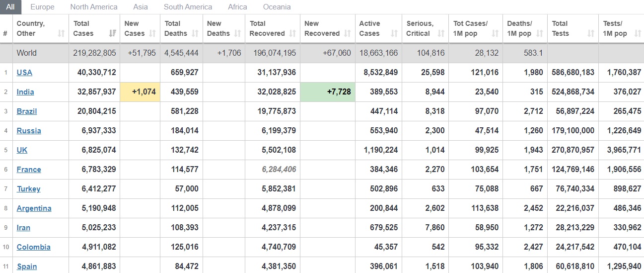The image size is (644, 273).
Task: Sort by Total Tests arrow icon
Action: 591,33
